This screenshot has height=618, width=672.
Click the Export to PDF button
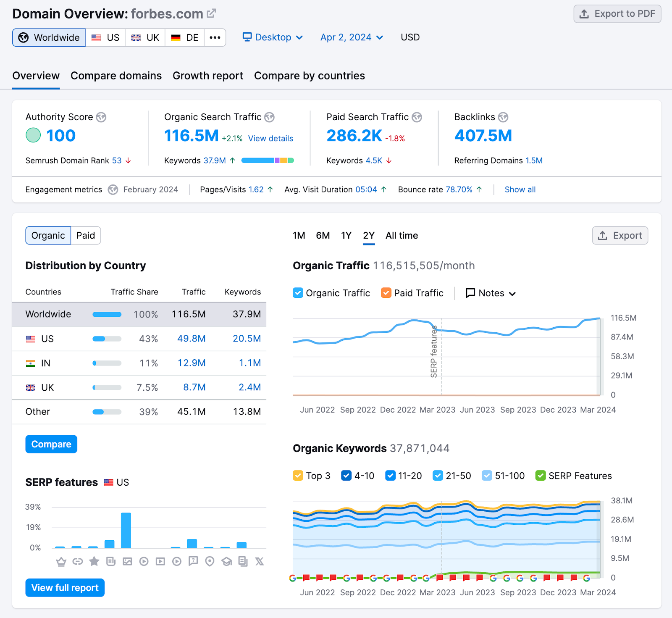pos(617,14)
